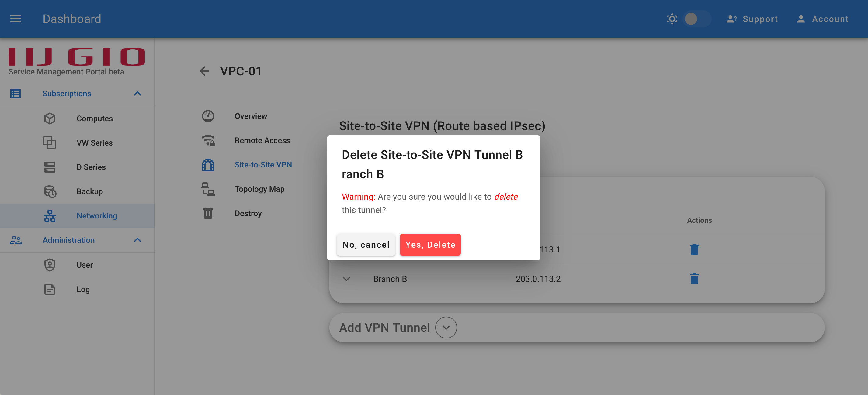Expand the Add VPN Tunnel panel
The image size is (868, 395).
point(446,328)
